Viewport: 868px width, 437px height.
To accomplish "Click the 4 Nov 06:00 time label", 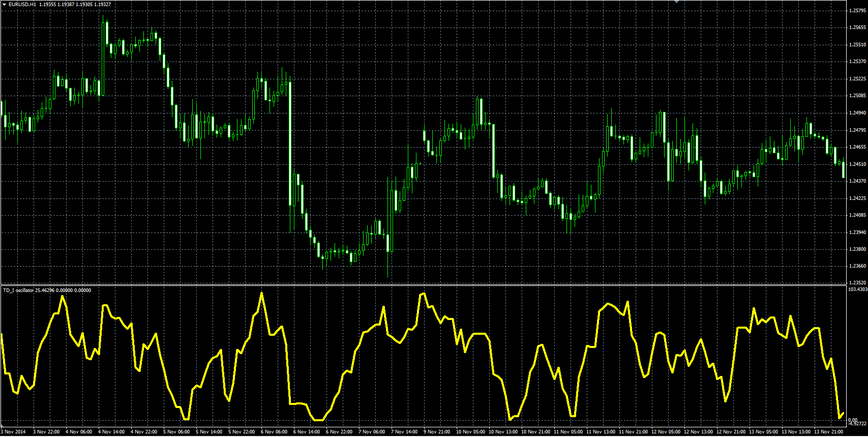I will point(79,432).
